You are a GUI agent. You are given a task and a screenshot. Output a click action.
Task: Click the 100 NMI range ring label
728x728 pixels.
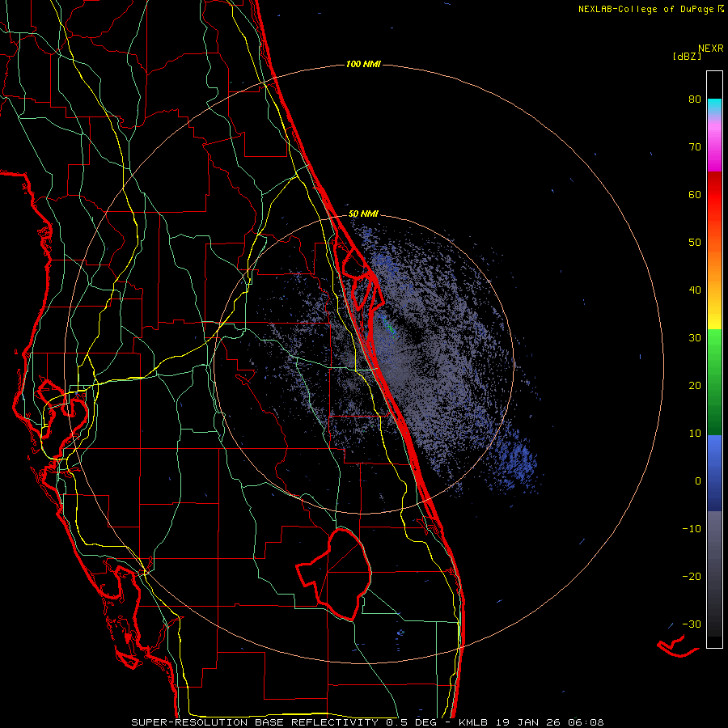[x=363, y=64]
